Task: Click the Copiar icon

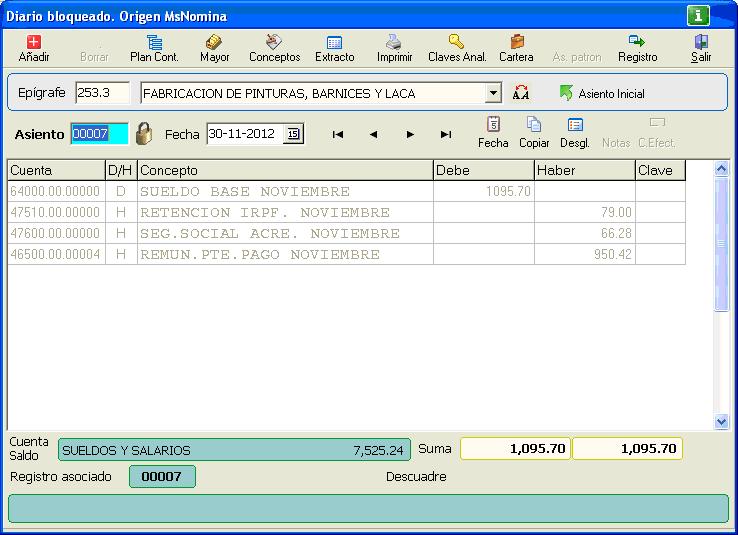Action: 534,125
